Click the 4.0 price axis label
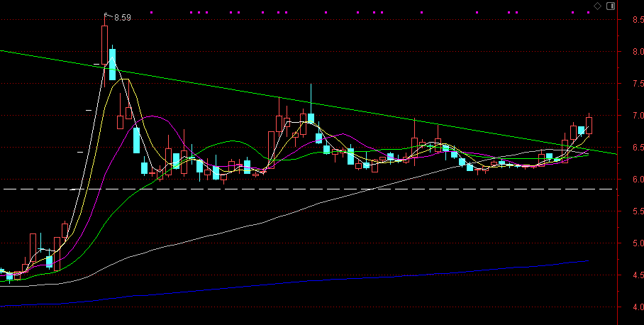Viewport: 644px width, 325px height. pyautogui.click(x=638, y=307)
